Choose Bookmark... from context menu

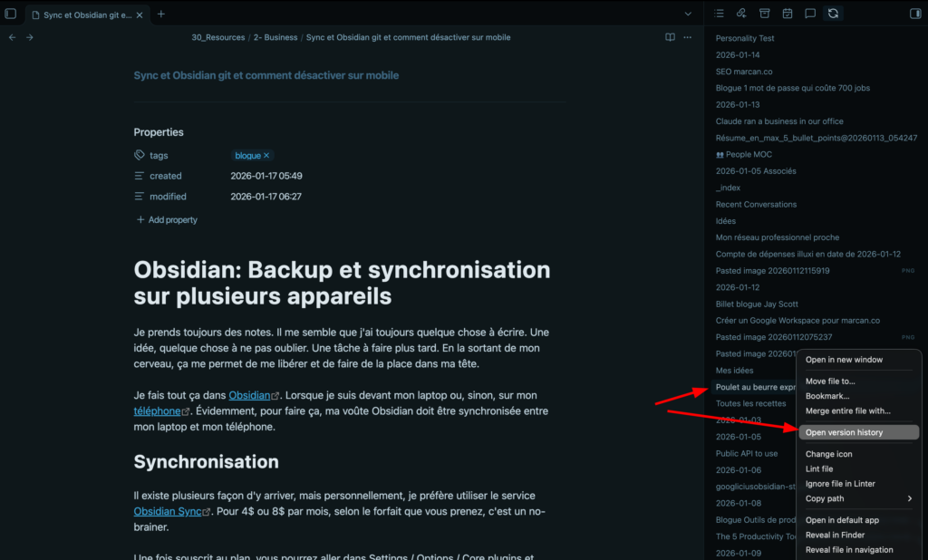point(827,396)
